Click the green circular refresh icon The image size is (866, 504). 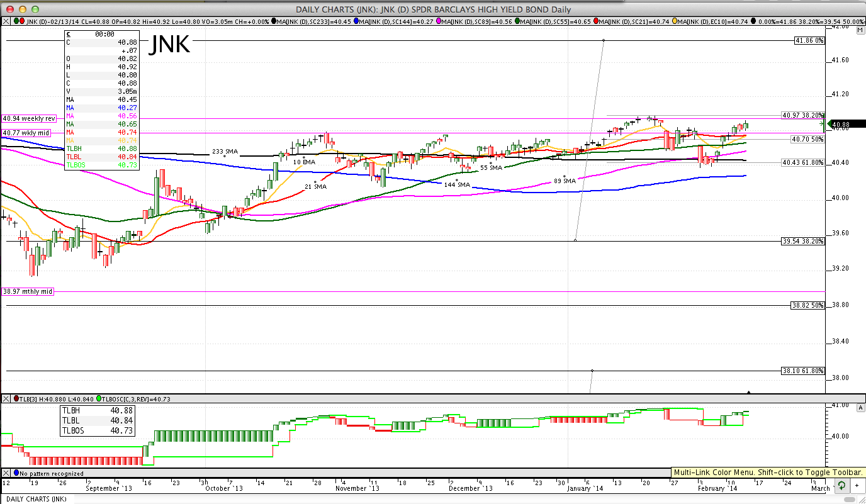(x=841, y=486)
